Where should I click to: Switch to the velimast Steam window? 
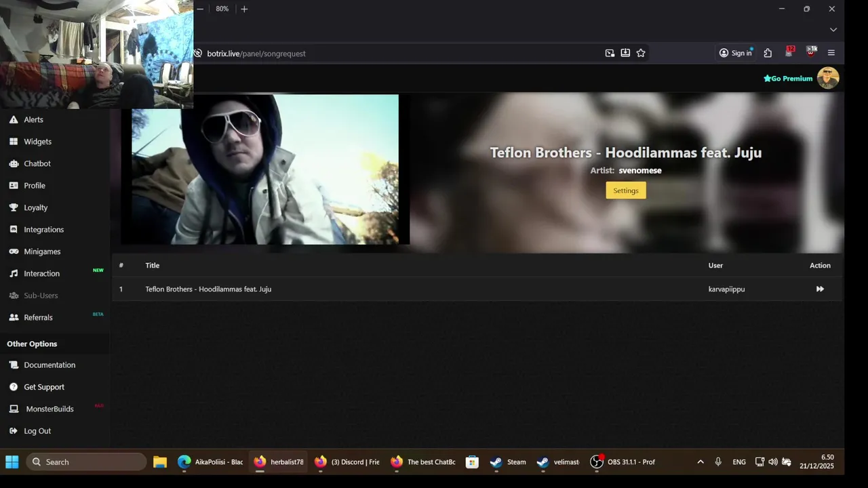coord(558,462)
